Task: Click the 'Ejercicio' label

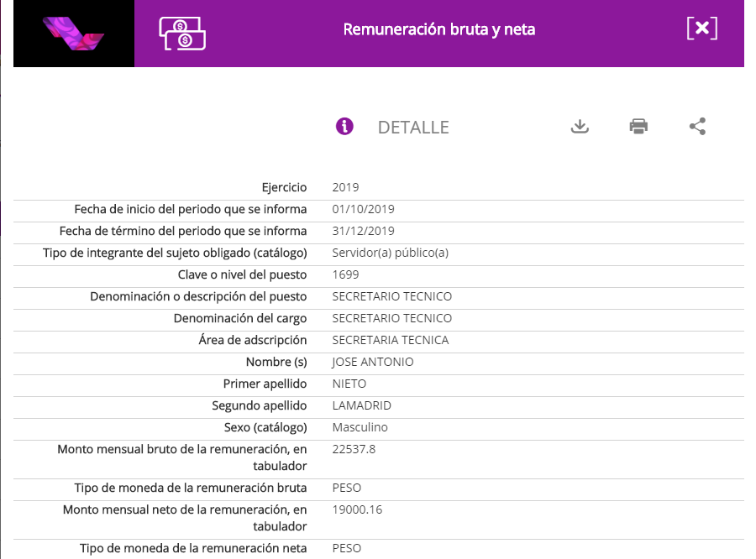Action: coord(284,187)
